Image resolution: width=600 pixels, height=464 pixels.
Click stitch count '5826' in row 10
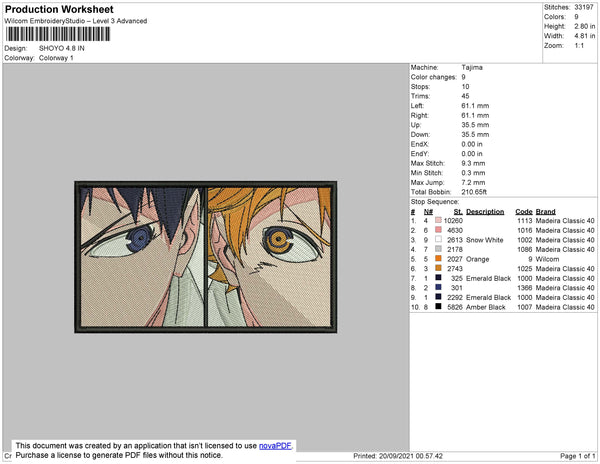(455, 307)
